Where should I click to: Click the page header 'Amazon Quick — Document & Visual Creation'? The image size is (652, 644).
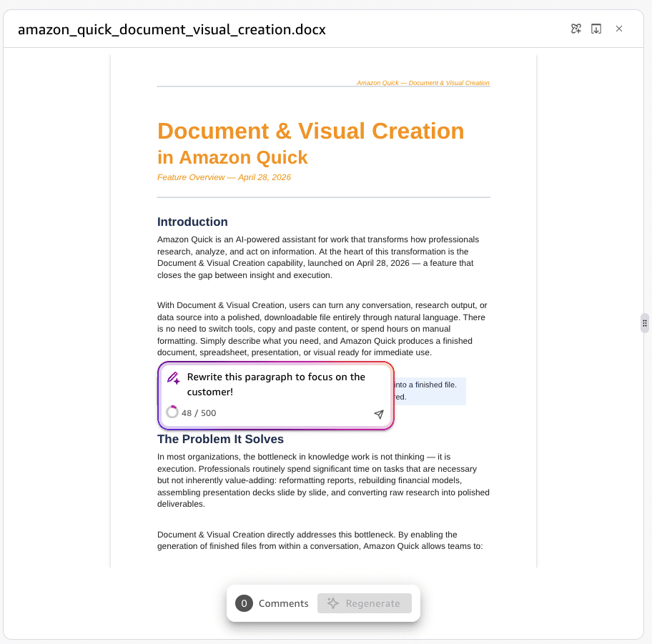423,83
